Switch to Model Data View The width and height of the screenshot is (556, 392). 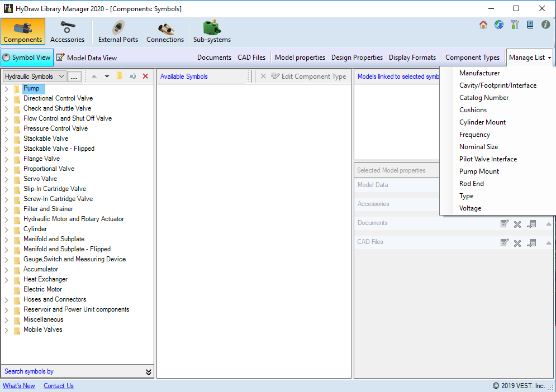point(87,58)
